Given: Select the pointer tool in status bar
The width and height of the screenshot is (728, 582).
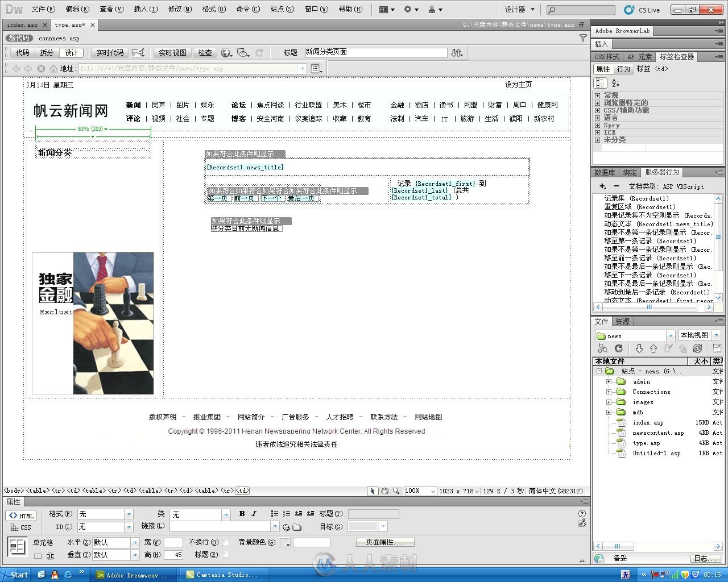Looking at the screenshot, I should tap(373, 491).
